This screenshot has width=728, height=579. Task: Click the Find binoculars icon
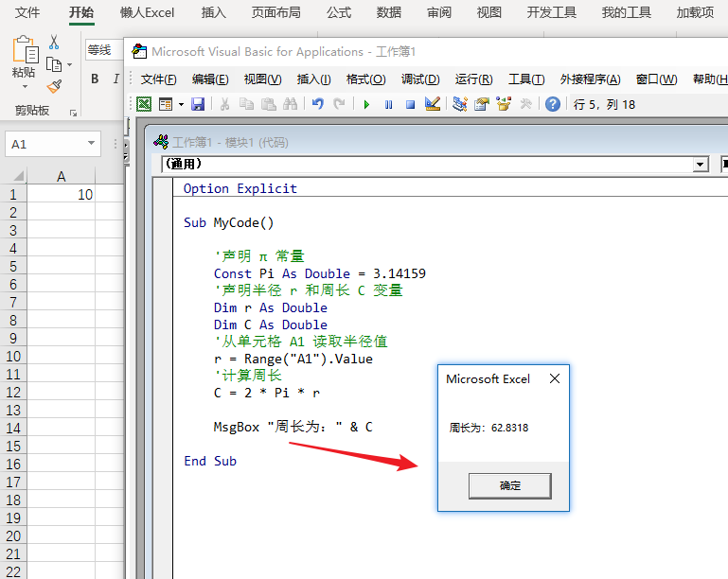[x=291, y=104]
